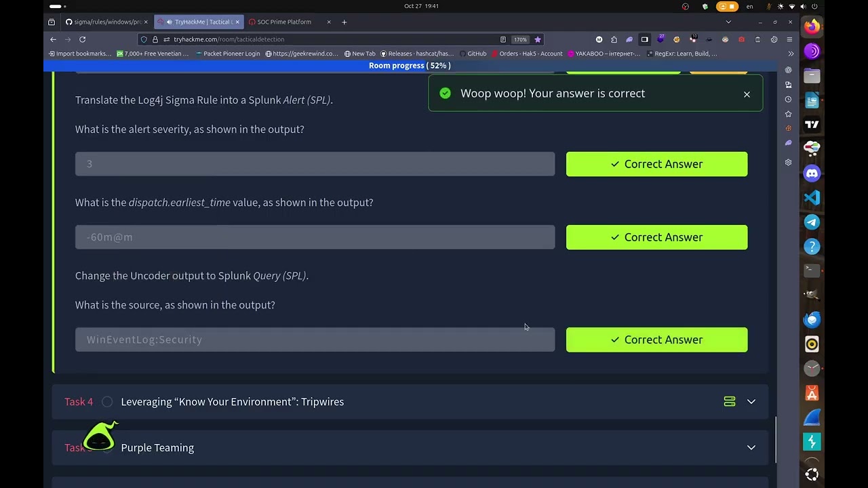
Task: Open the YAKABOO bookmark
Action: coord(604,54)
